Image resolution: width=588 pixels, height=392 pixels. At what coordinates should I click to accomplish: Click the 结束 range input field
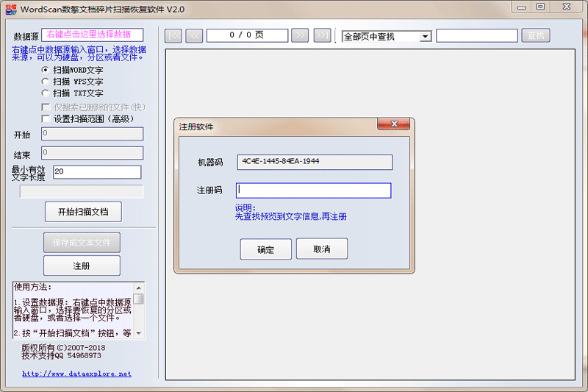93,153
